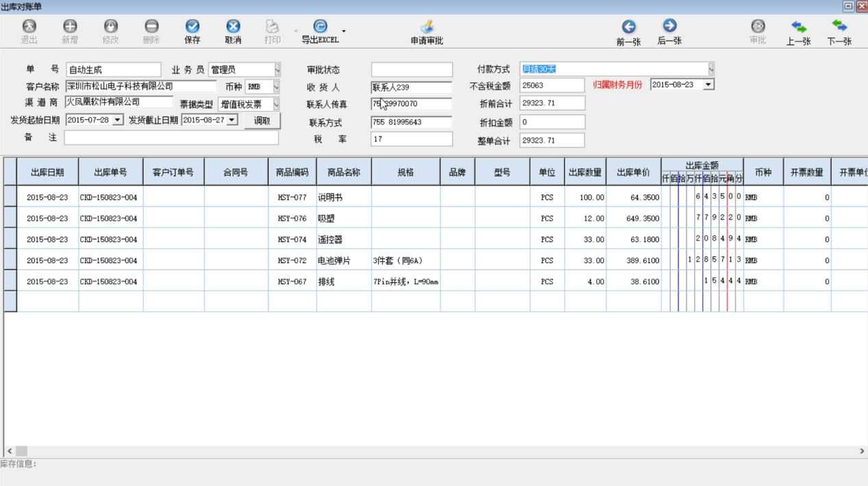Click the 客户名称 input field

[140, 86]
